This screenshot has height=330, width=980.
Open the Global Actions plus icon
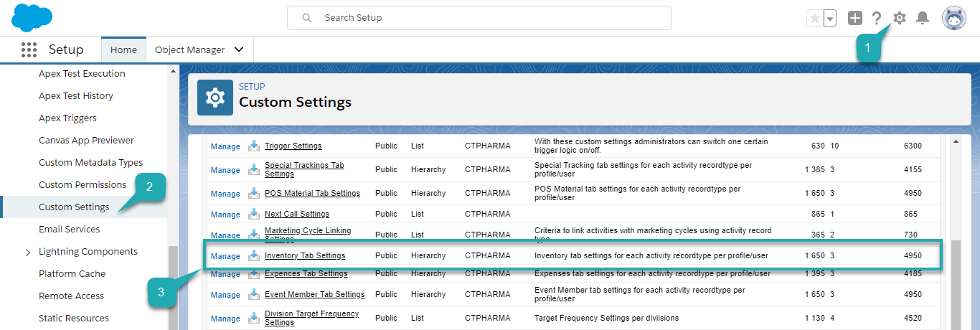854,18
